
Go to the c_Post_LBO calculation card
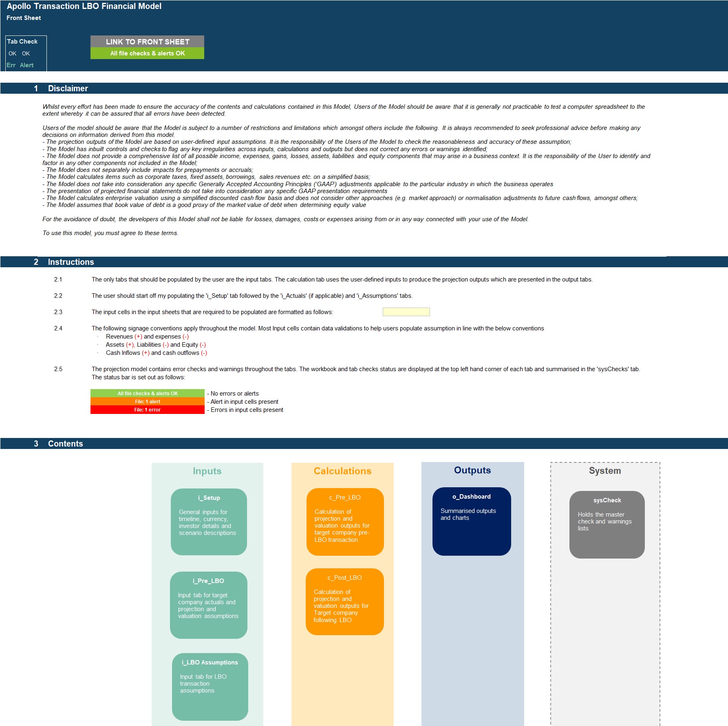(x=344, y=602)
